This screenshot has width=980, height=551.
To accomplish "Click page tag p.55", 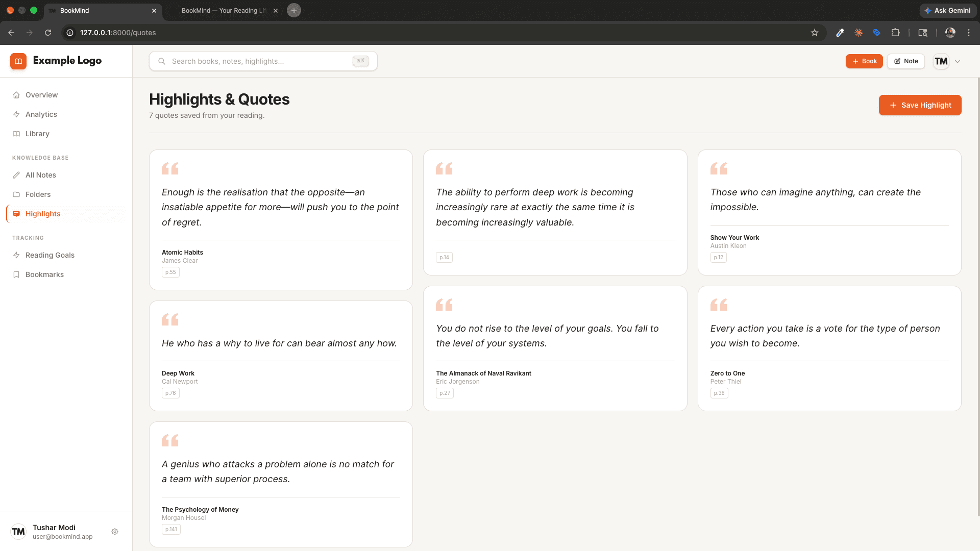I will click(170, 272).
